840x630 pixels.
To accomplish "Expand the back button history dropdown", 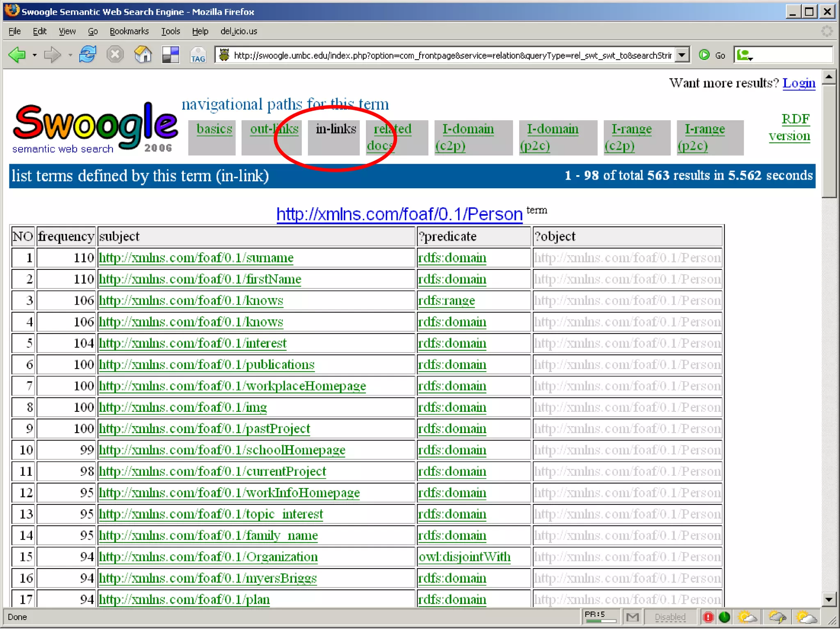I will [34, 55].
